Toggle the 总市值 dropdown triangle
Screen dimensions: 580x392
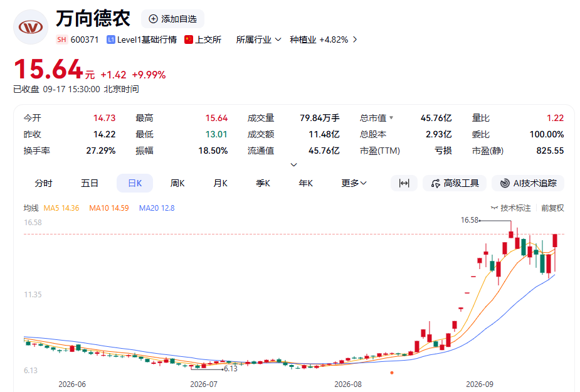(x=391, y=118)
